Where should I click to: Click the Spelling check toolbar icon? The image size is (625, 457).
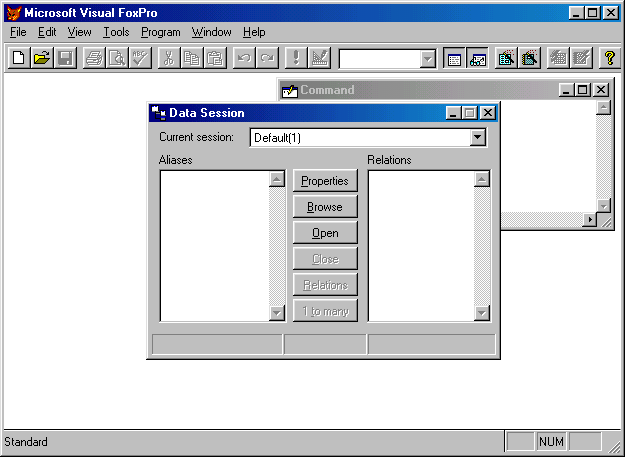point(140,58)
